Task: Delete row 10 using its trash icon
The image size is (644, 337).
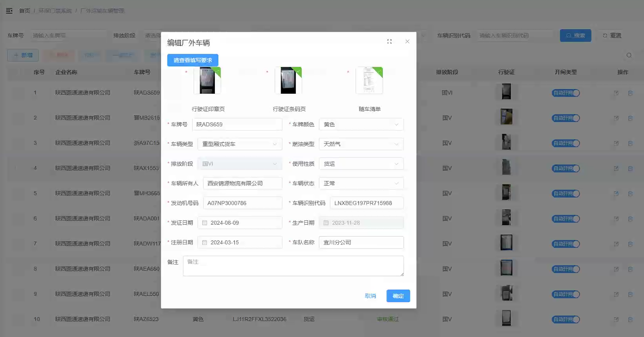Action: tap(630, 319)
